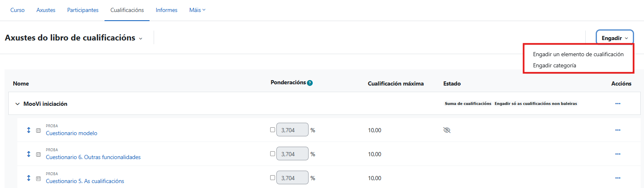Open the Engadir dropdown button

click(615, 38)
